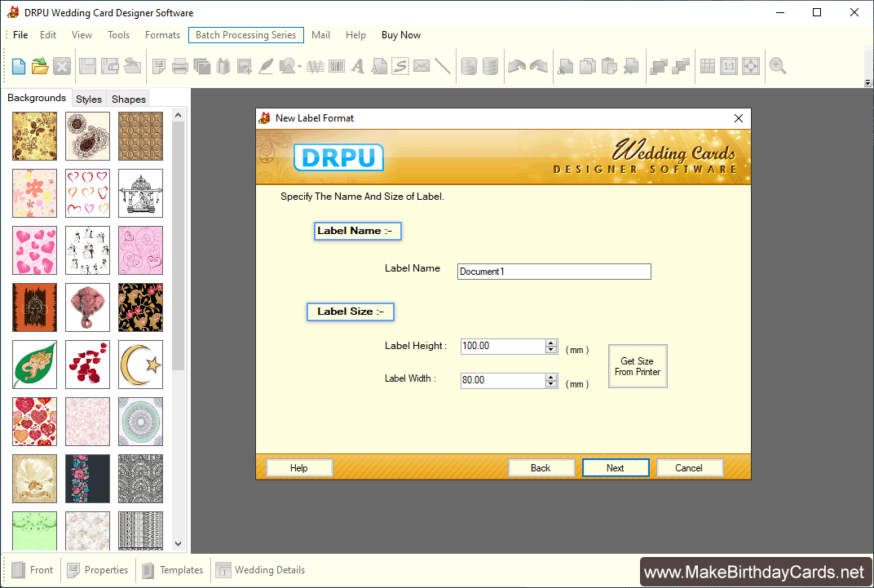This screenshot has height=588, width=874.
Task: Click the bring to front icon
Action: (x=659, y=66)
